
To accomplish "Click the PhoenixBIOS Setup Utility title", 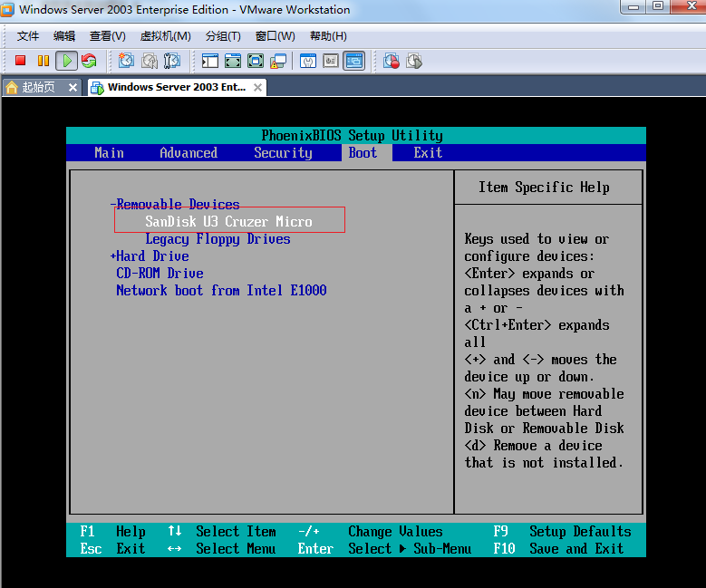I will (353, 136).
